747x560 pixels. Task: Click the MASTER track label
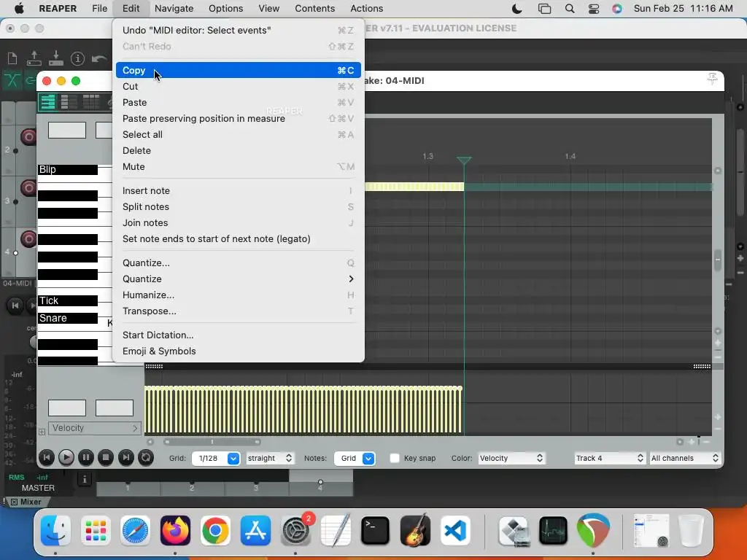coord(38,488)
